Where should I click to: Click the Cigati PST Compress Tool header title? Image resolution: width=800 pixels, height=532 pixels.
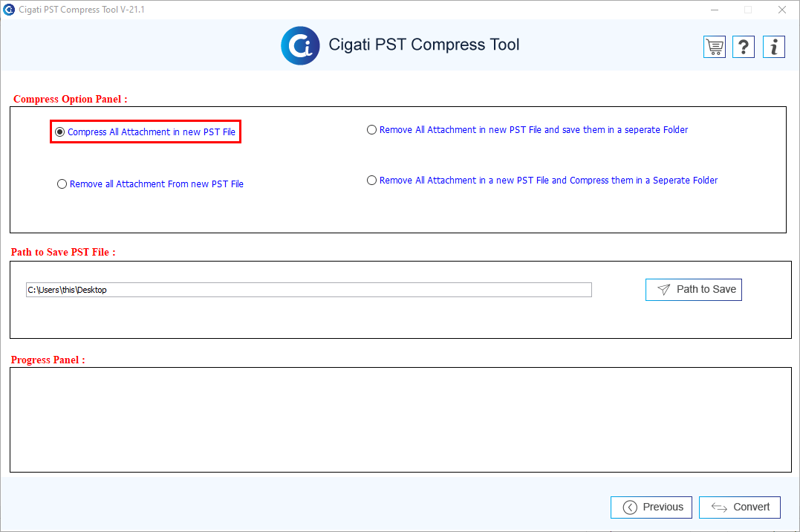coord(424,45)
